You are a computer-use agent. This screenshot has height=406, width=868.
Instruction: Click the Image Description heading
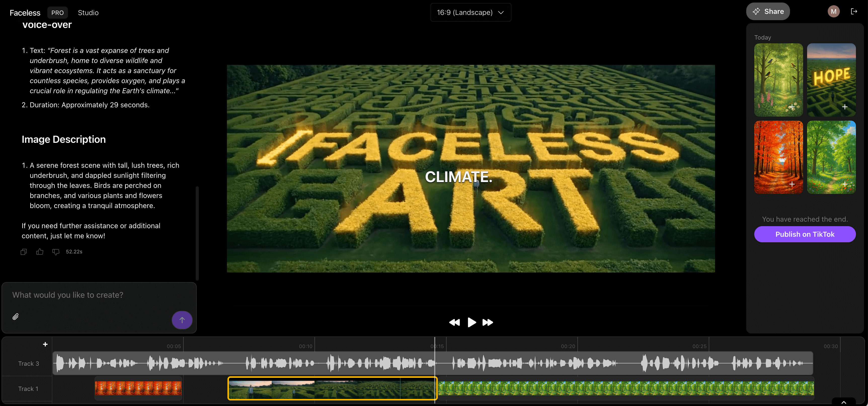pyautogui.click(x=64, y=139)
